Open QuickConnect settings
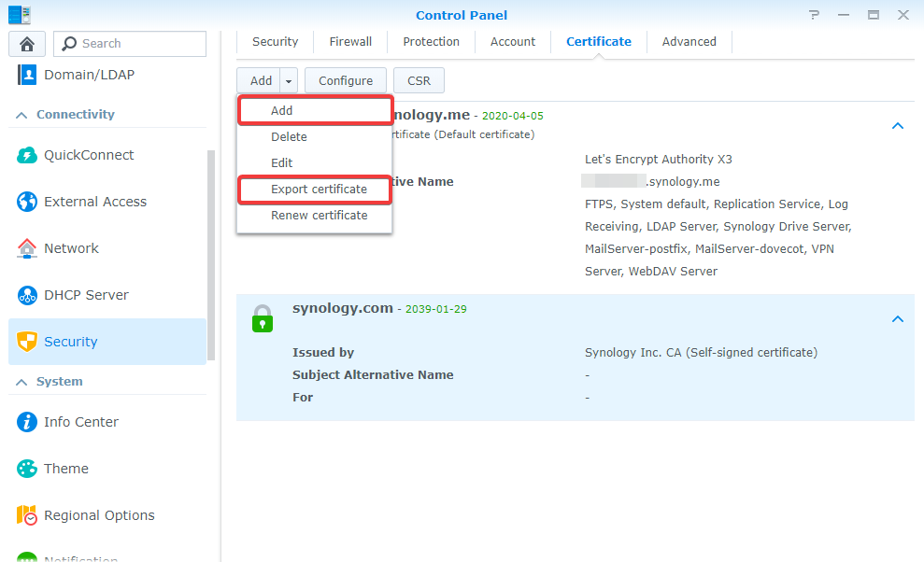The width and height of the screenshot is (924, 562). (89, 155)
